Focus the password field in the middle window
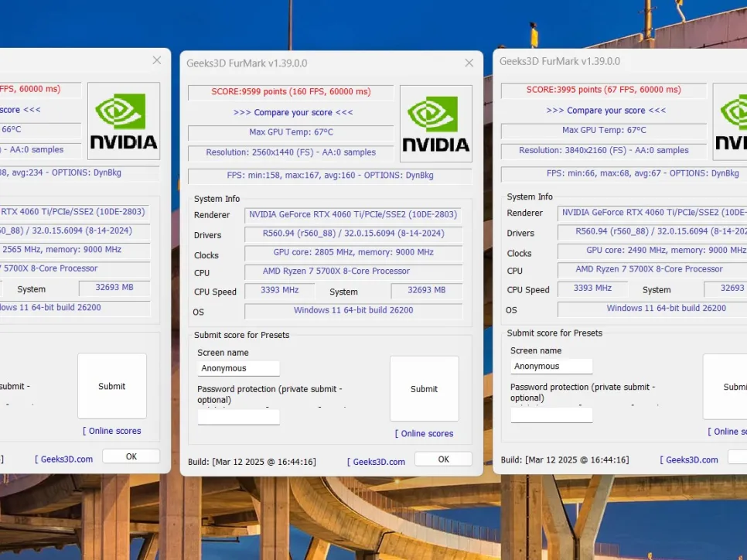 pos(239,418)
